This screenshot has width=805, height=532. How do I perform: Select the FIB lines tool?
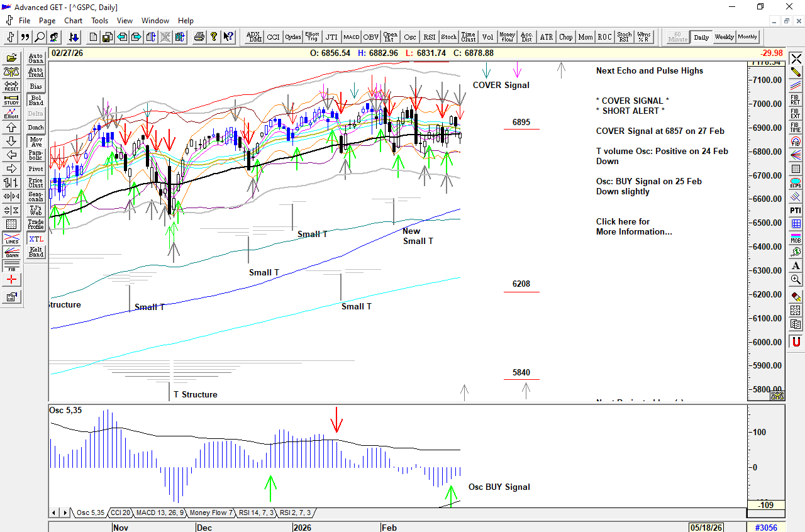click(x=11, y=267)
